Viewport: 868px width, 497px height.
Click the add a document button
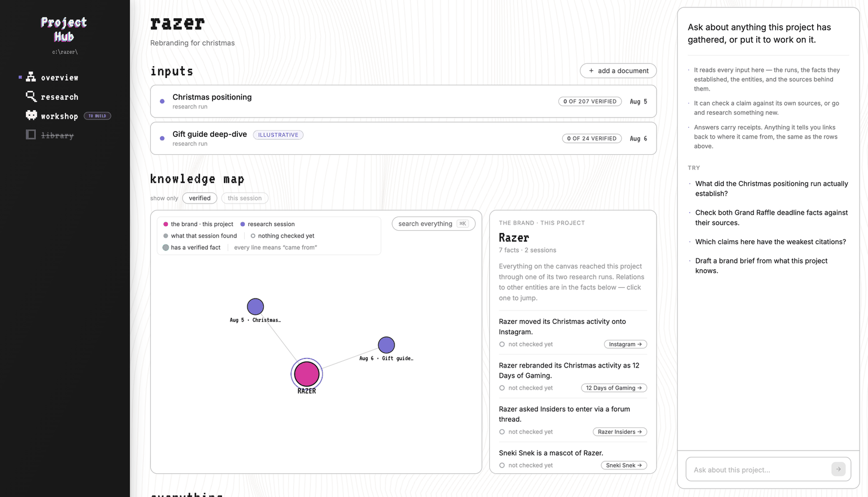click(x=618, y=71)
